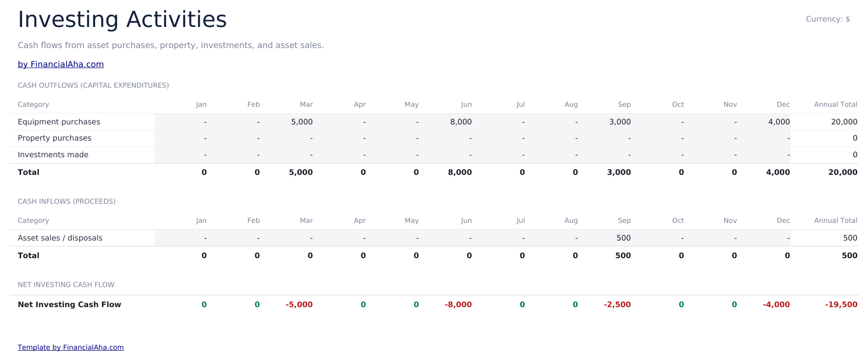Click the Dec column header in inflows table
868x361 pixels.
point(783,220)
